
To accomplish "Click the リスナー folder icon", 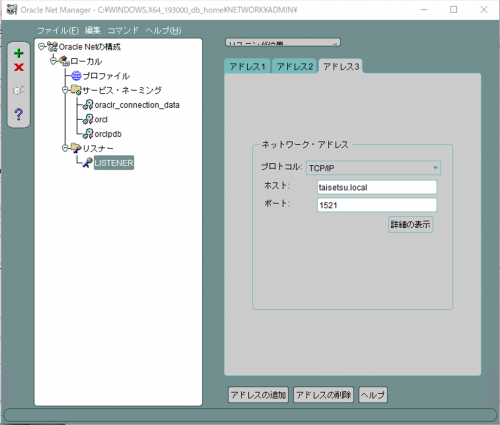I will [76, 148].
